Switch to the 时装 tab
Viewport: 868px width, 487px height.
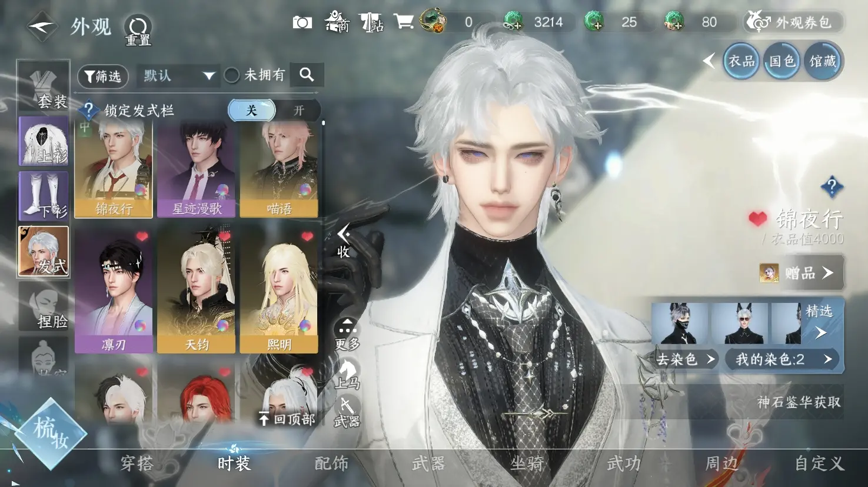(x=234, y=463)
